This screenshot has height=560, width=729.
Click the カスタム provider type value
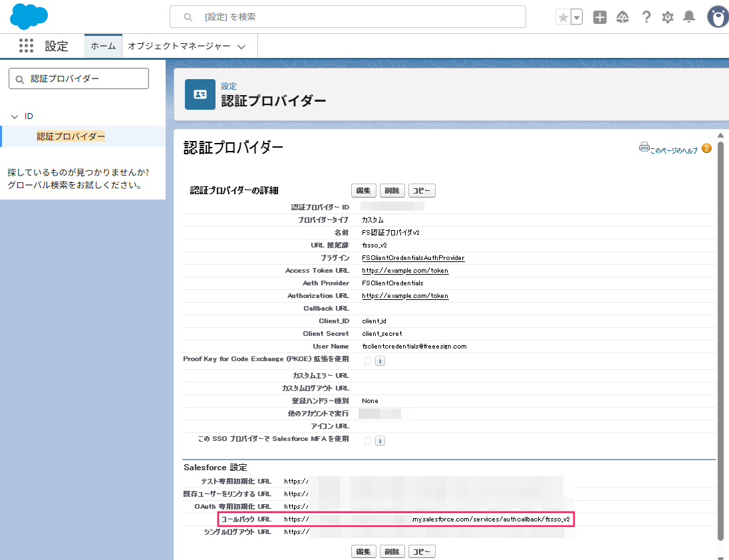point(372,220)
